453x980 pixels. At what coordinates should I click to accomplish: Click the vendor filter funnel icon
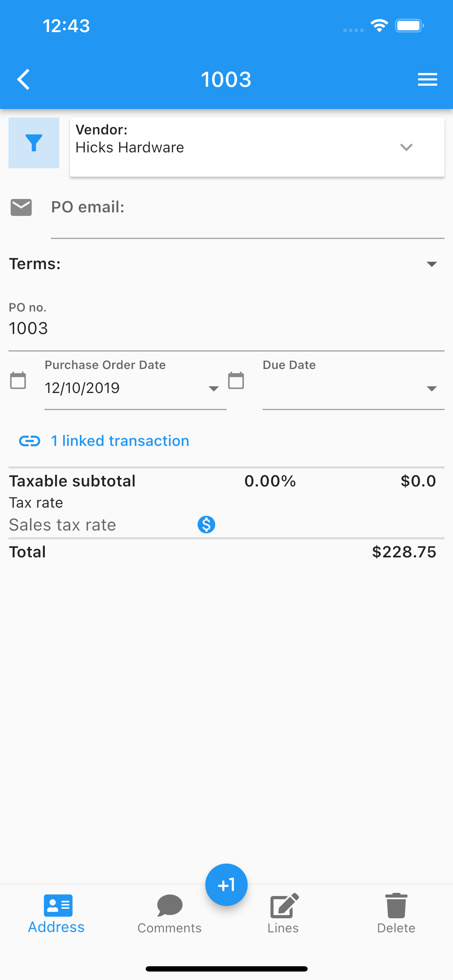(x=34, y=143)
